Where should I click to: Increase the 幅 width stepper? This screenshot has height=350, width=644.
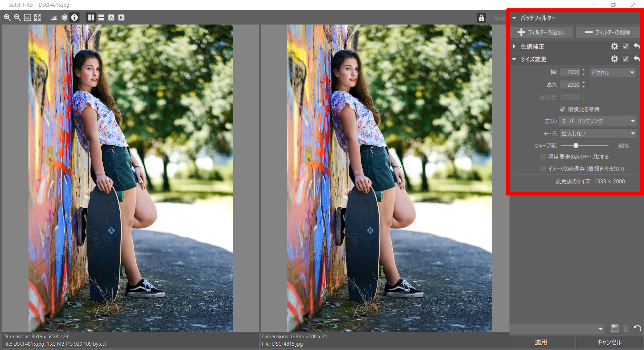tap(584, 70)
